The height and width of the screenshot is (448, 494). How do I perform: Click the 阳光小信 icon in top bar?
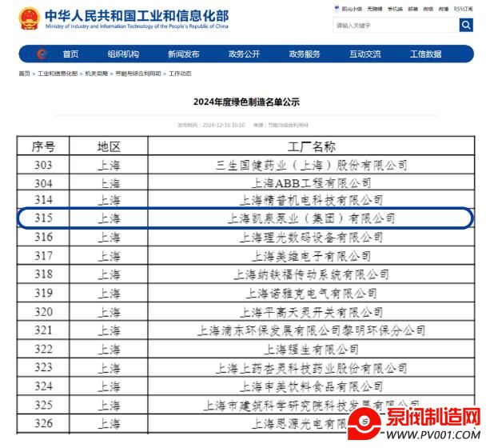337,9
